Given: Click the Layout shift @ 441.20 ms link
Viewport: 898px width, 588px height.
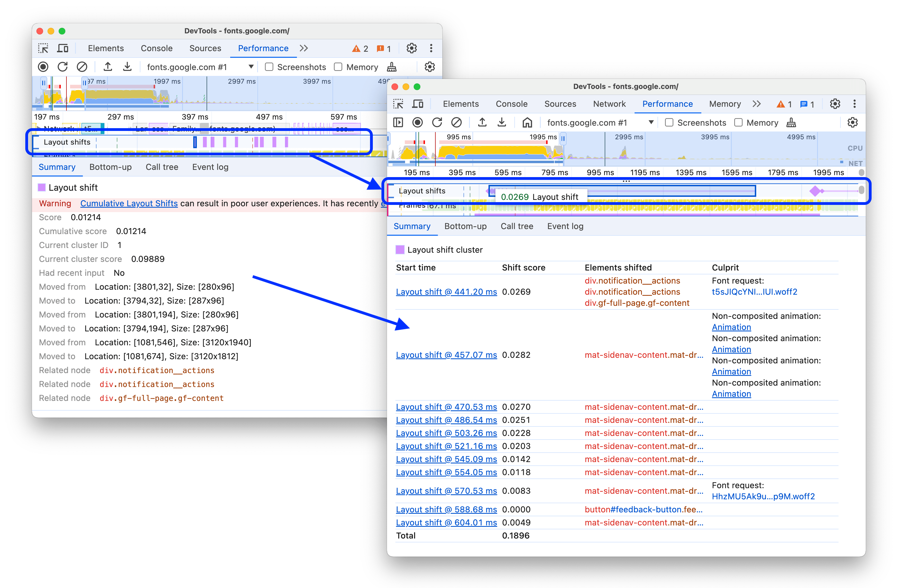Looking at the screenshot, I should [446, 292].
